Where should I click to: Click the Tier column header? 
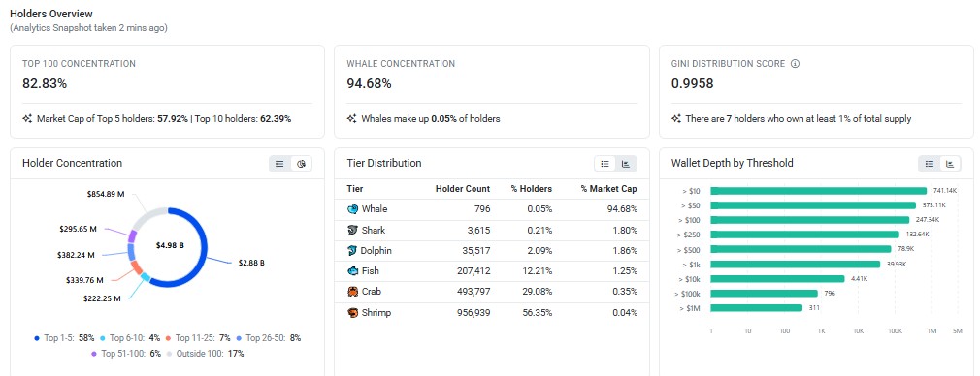point(355,189)
